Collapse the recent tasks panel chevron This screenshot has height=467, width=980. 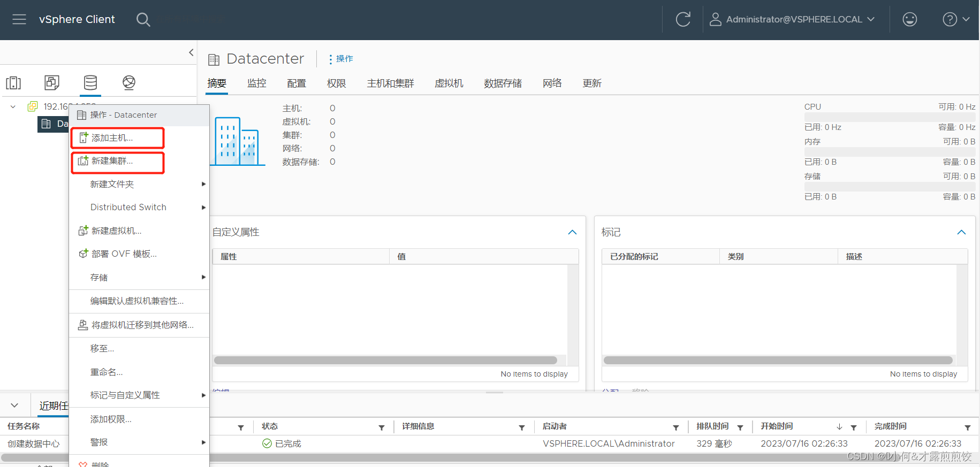[14, 405]
